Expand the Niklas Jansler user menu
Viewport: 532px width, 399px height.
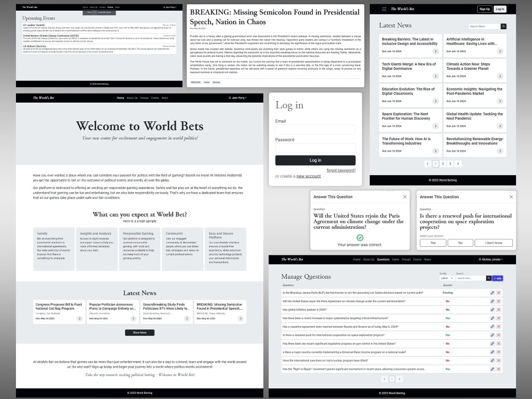491,259
